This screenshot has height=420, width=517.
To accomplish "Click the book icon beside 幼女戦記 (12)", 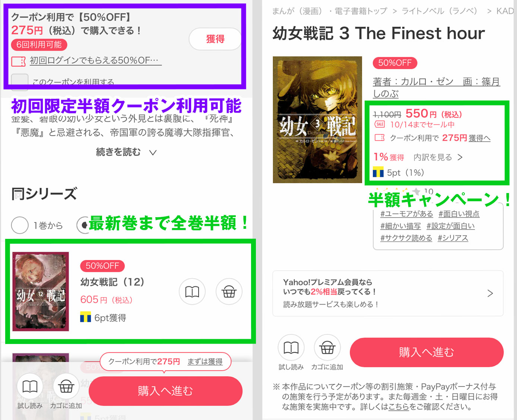I will pyautogui.click(x=192, y=291).
